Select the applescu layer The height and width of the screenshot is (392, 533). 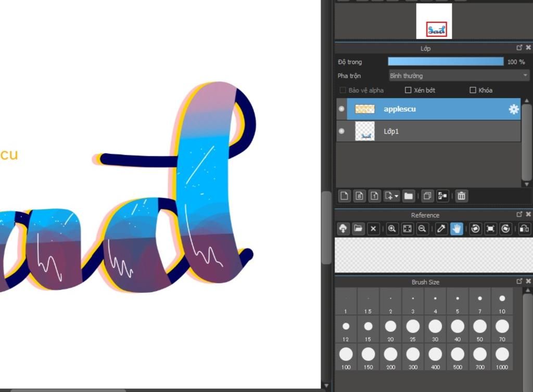434,109
